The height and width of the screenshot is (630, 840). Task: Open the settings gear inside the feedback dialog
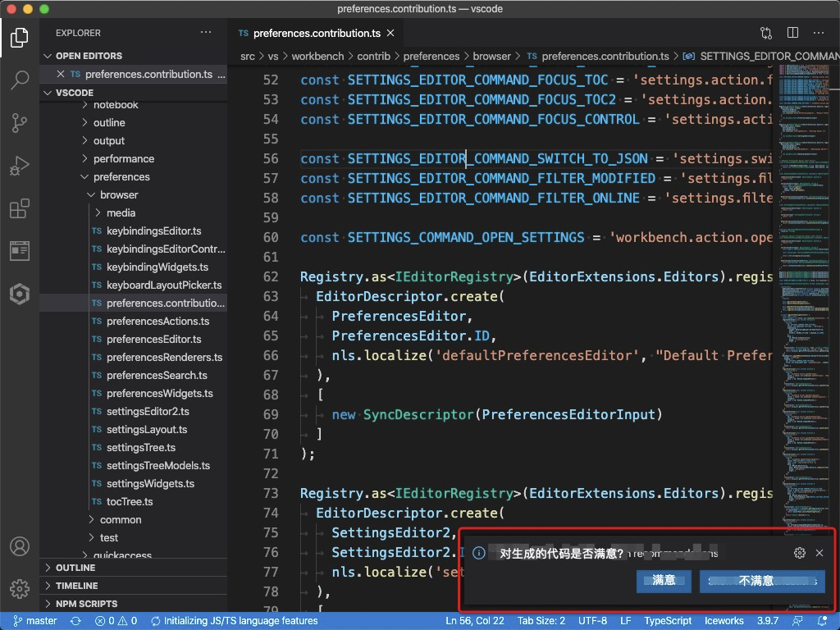800,553
